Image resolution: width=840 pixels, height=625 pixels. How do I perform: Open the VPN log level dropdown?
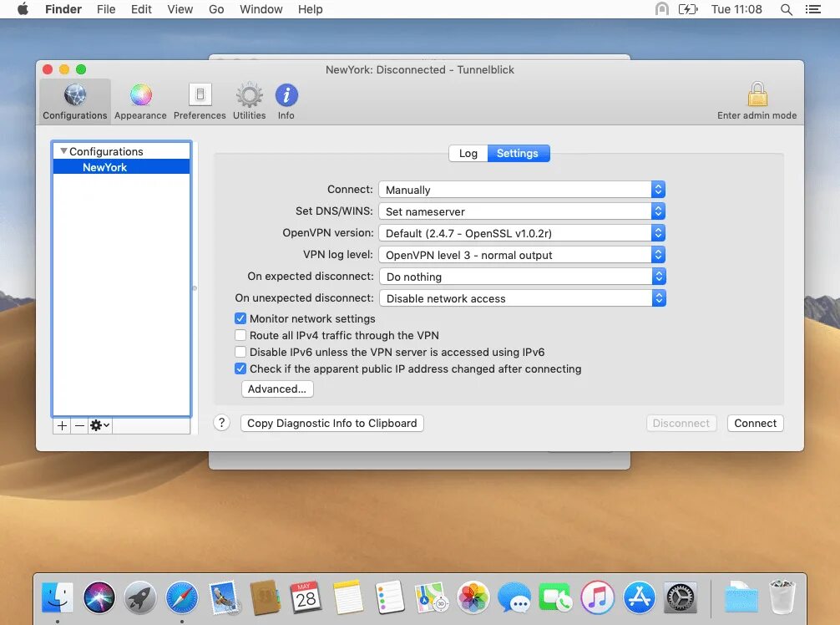click(522, 255)
